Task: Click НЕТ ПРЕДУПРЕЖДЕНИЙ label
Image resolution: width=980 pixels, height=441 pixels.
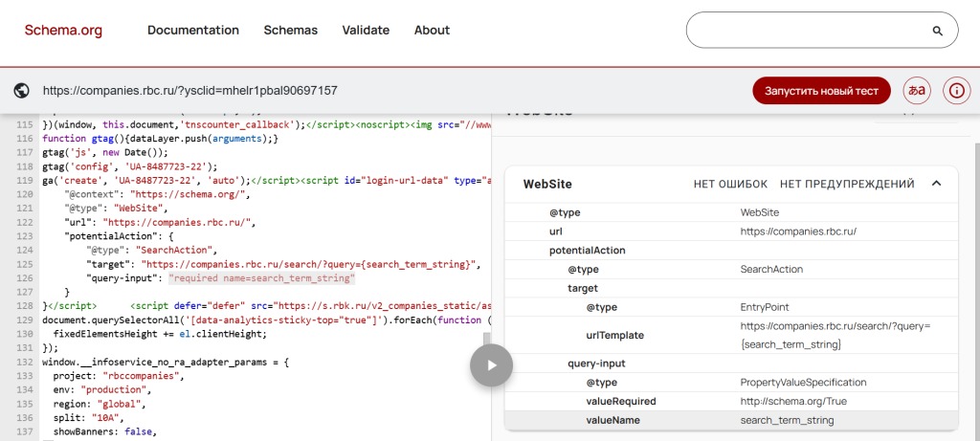Action: 847,185
